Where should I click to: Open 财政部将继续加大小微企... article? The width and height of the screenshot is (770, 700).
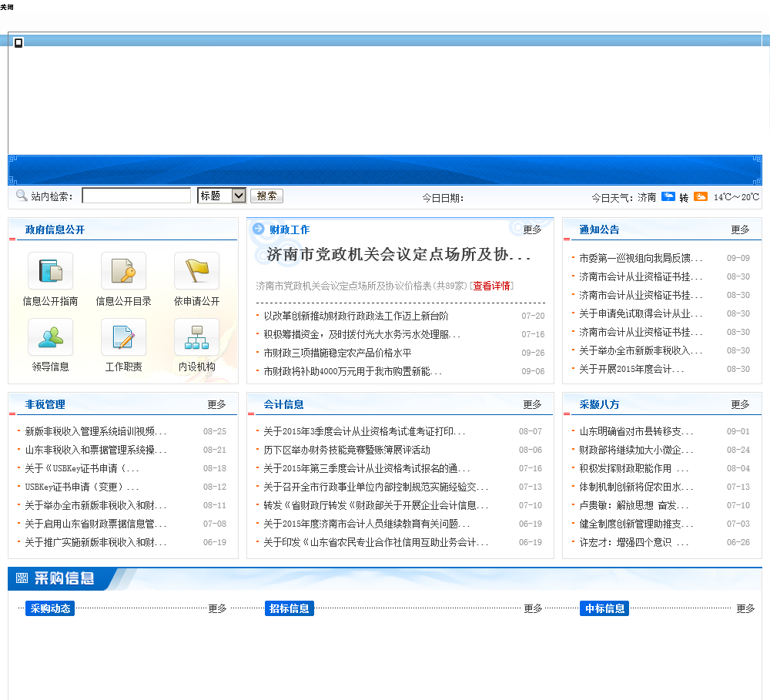pyautogui.click(x=637, y=450)
